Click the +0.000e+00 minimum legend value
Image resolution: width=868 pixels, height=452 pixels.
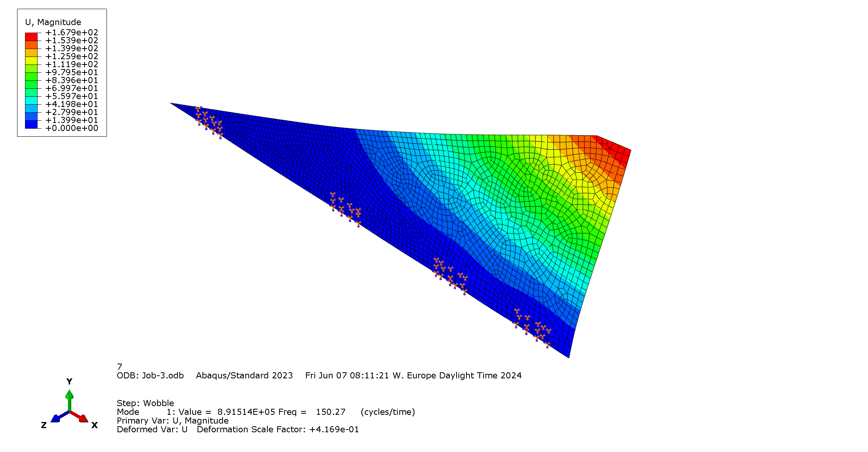72,128
